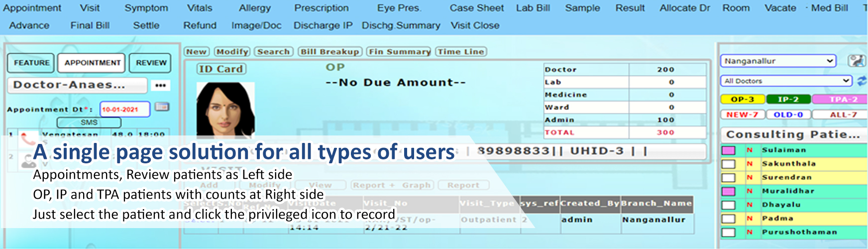Open the Prescription menu item

[321, 8]
